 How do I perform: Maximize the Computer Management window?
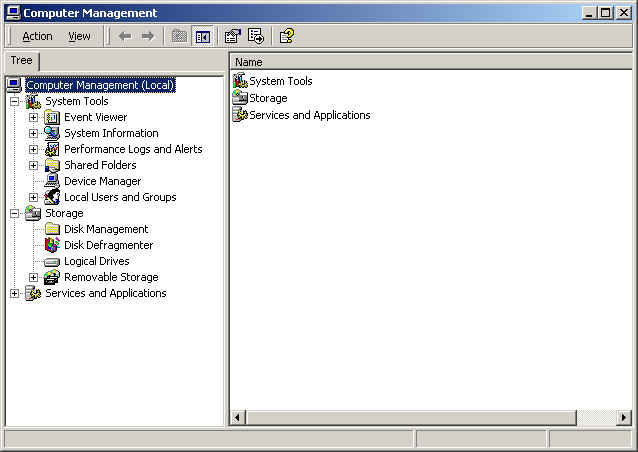605,13
